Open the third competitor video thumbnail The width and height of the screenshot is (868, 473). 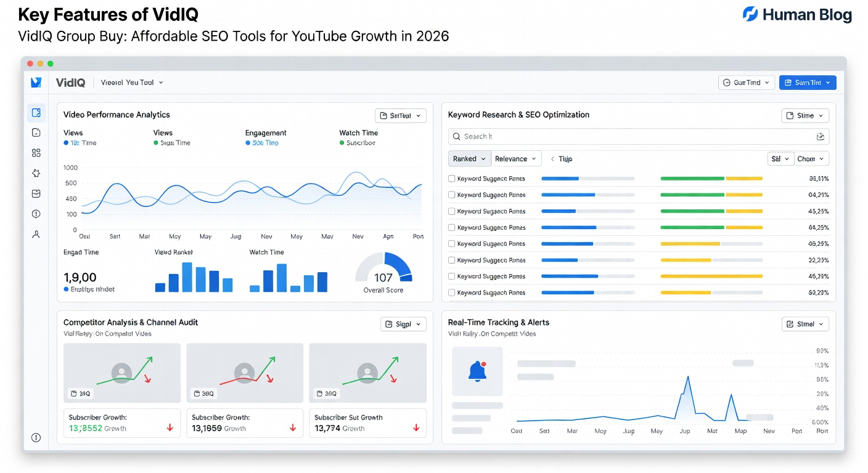tap(367, 373)
